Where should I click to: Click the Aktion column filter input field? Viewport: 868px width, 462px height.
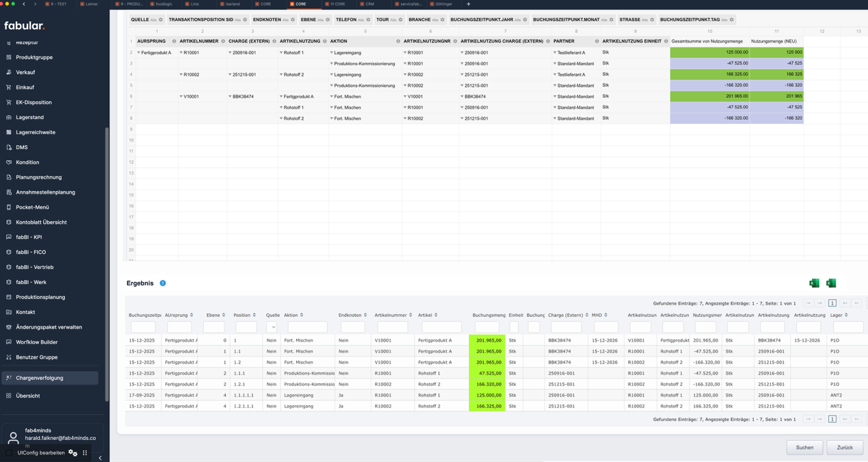point(307,328)
